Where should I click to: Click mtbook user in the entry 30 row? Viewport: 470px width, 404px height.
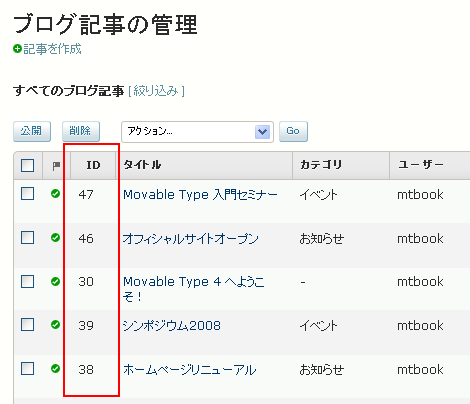(420, 282)
